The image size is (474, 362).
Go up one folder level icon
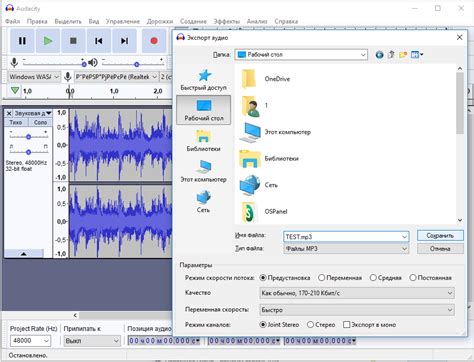point(391,54)
